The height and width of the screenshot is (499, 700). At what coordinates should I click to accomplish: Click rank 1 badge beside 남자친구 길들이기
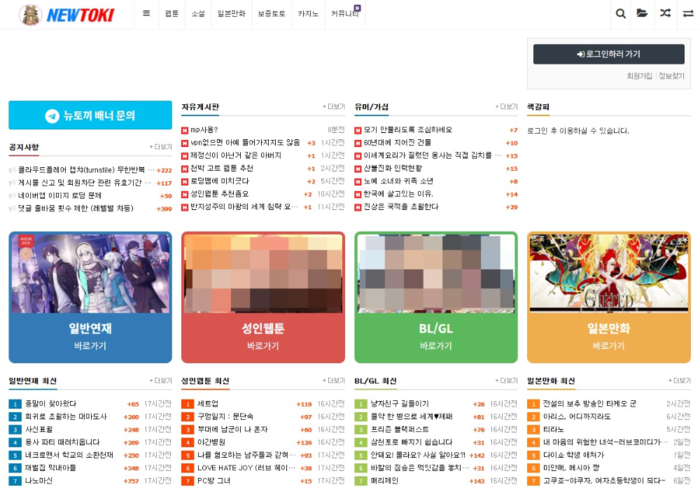click(x=360, y=404)
